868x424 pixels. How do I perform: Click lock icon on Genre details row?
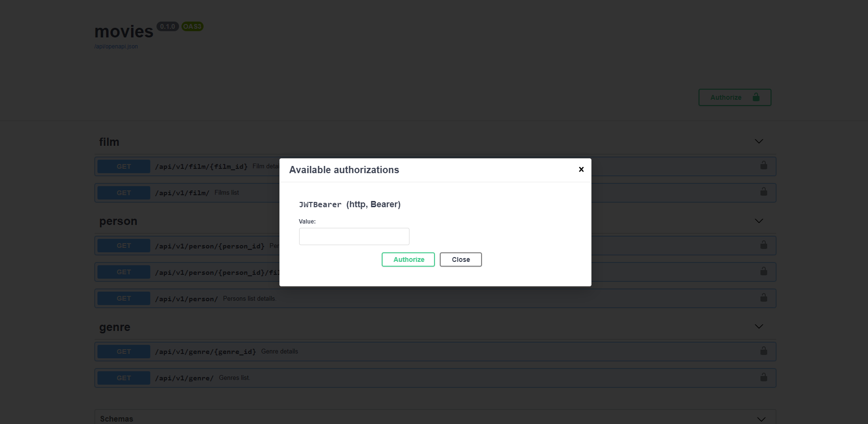(x=763, y=351)
